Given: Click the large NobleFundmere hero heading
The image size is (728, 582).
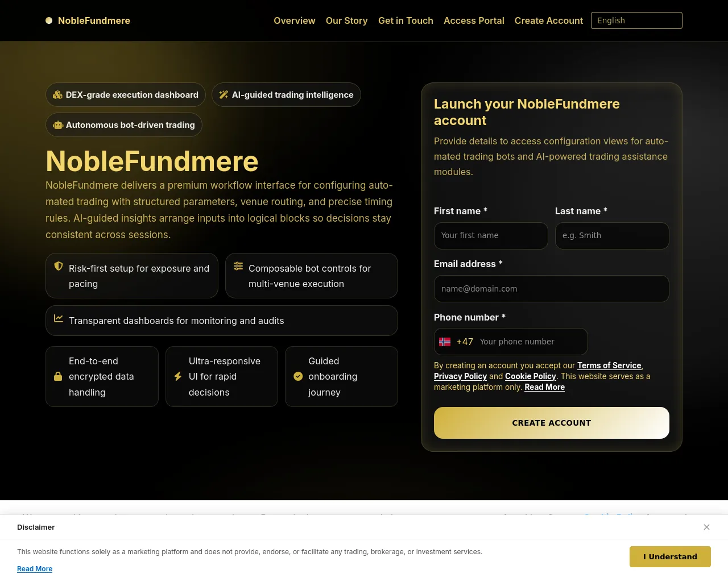Looking at the screenshot, I should click(x=152, y=161).
